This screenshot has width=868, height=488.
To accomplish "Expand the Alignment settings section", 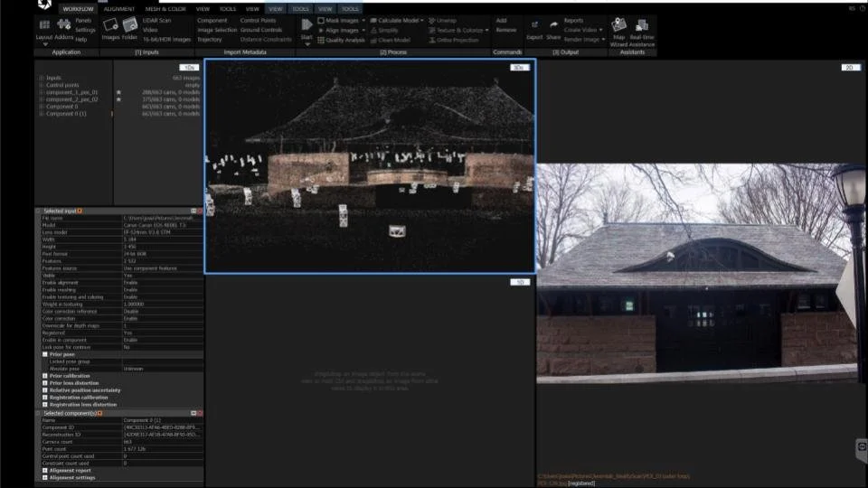I will click(x=45, y=477).
